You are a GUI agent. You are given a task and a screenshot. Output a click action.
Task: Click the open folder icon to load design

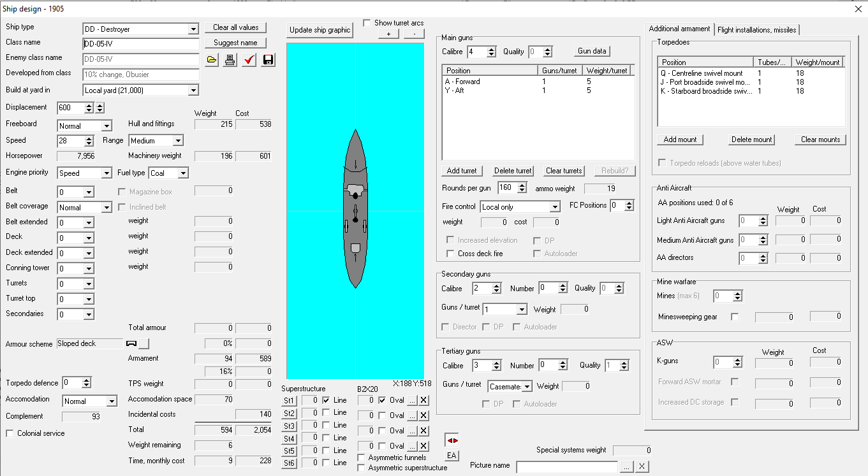point(212,60)
